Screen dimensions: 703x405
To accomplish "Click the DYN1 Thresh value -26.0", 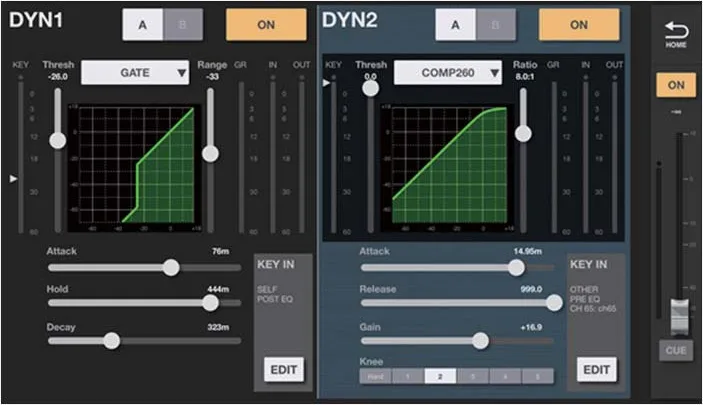I will [x=58, y=77].
